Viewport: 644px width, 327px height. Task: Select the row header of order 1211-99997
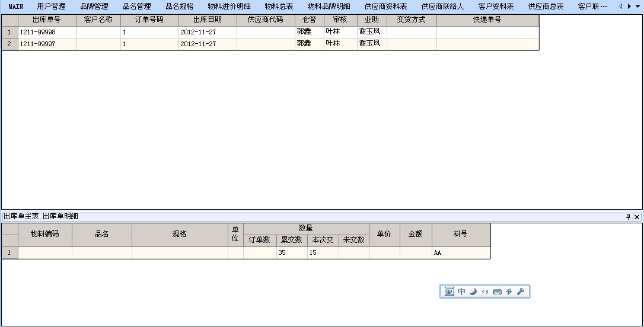[9, 44]
